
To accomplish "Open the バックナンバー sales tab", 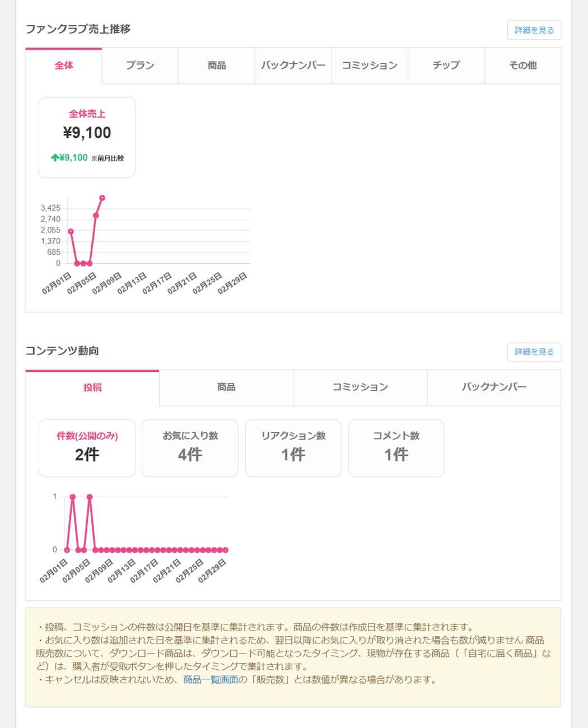I will (x=293, y=66).
